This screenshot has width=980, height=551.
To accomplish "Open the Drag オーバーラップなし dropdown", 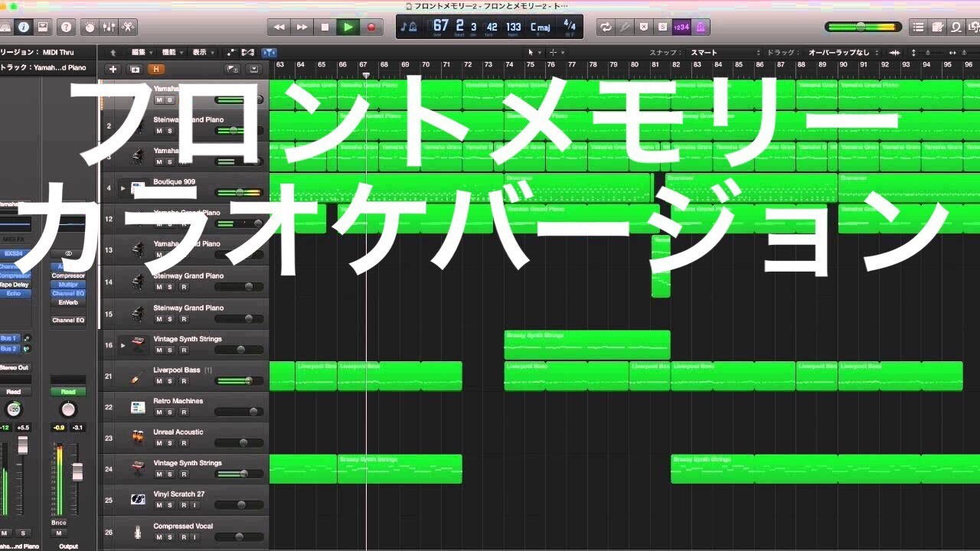I will point(844,52).
